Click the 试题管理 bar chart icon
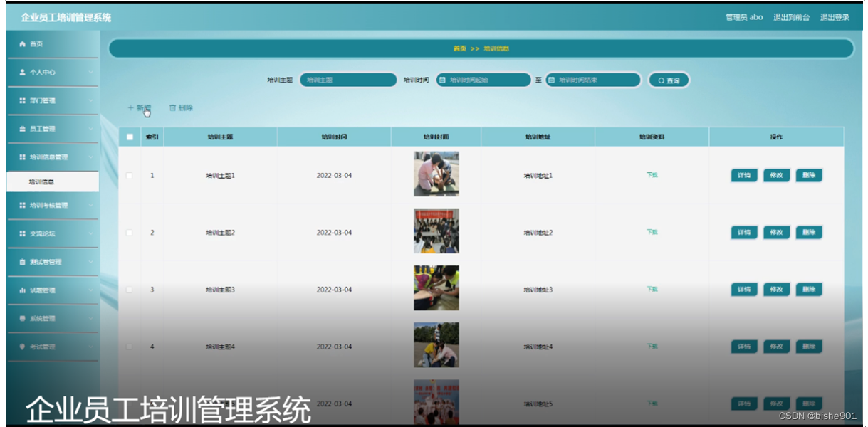This screenshot has height=427, width=868. [x=22, y=290]
